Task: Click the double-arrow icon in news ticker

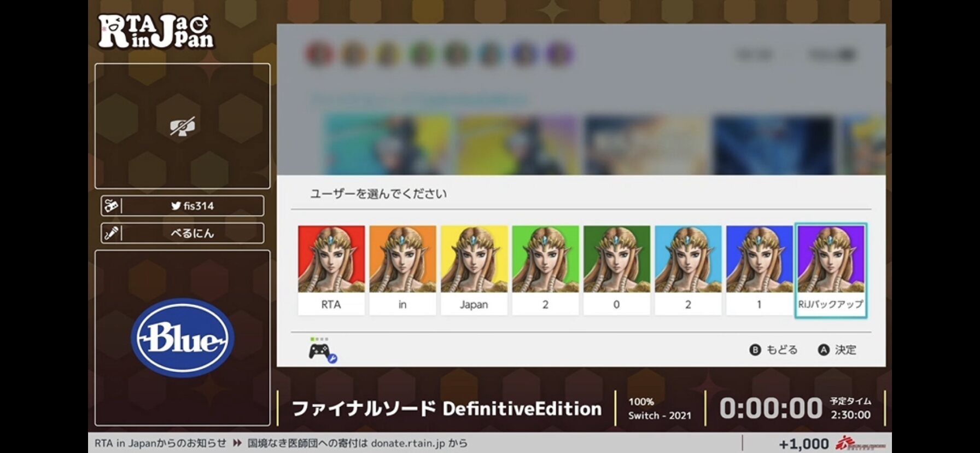Action: 237,443
